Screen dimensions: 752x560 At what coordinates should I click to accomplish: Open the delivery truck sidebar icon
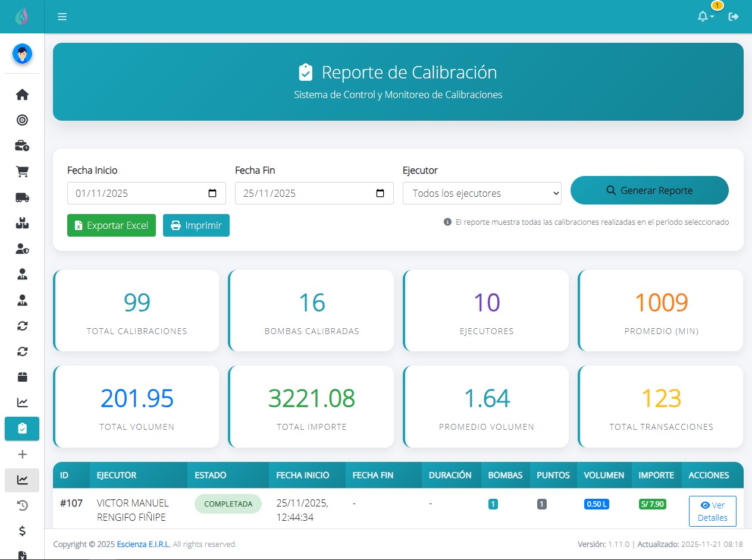(22, 198)
